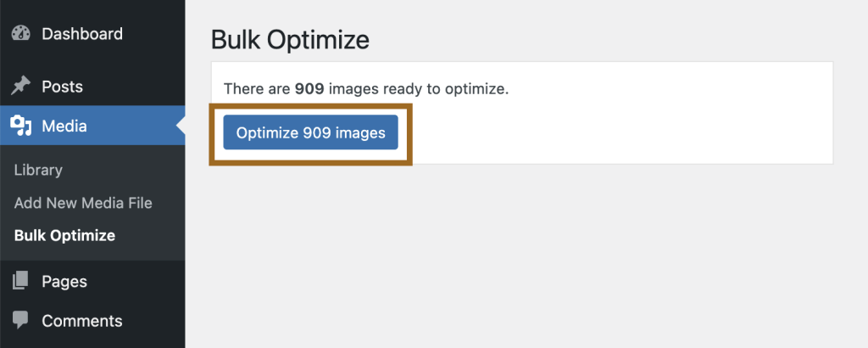868x348 pixels.
Task: Click the empty gray area below the panel
Action: [x=526, y=255]
